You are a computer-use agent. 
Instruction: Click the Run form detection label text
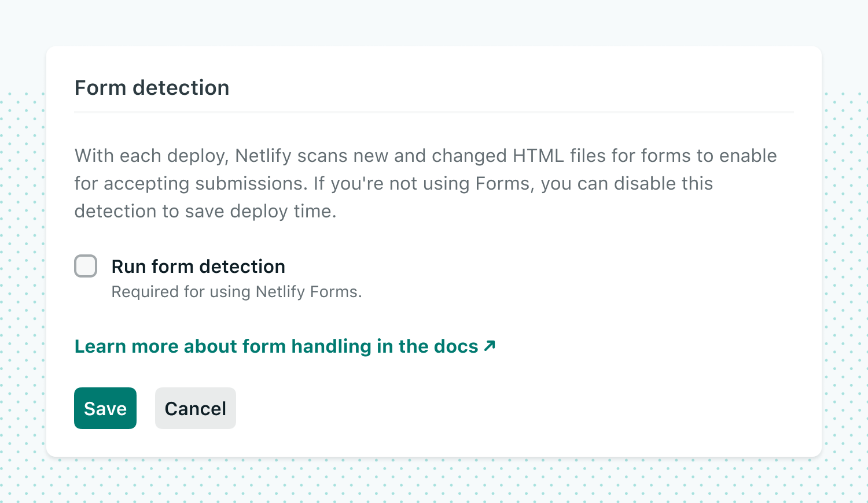(198, 266)
